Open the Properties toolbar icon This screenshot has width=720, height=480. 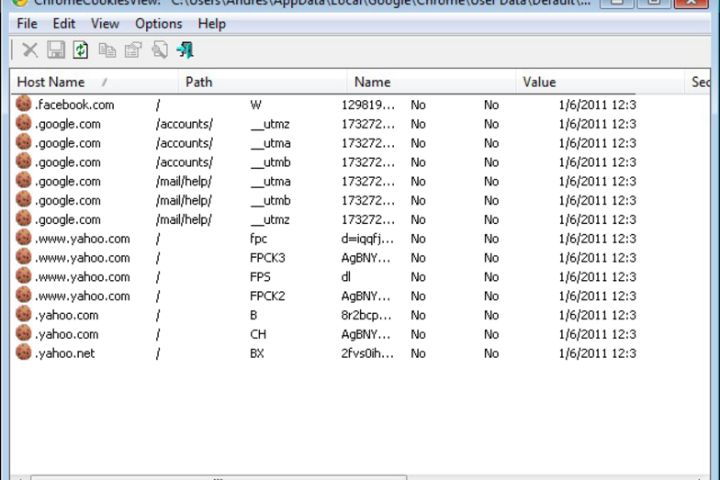coord(134,50)
